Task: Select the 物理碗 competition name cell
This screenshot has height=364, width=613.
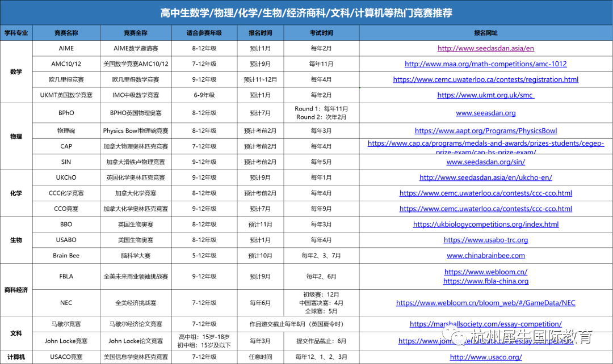Action: coord(66,131)
